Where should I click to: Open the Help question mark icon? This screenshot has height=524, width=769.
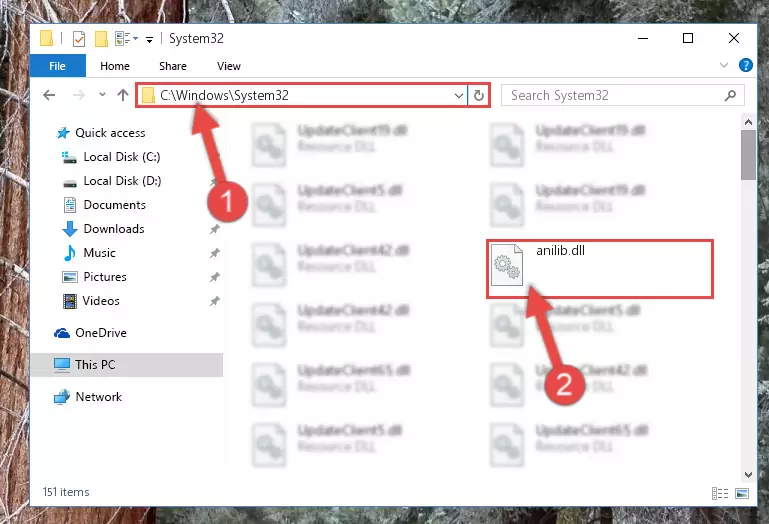pos(745,65)
